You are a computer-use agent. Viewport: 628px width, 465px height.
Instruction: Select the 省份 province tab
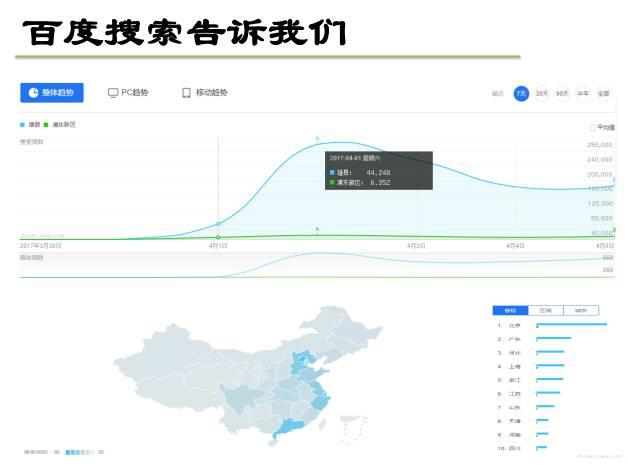tap(510, 310)
